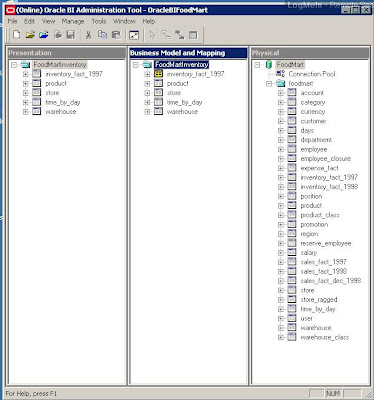Click the Physical pane header
The height and width of the screenshot is (400, 374).
point(310,53)
